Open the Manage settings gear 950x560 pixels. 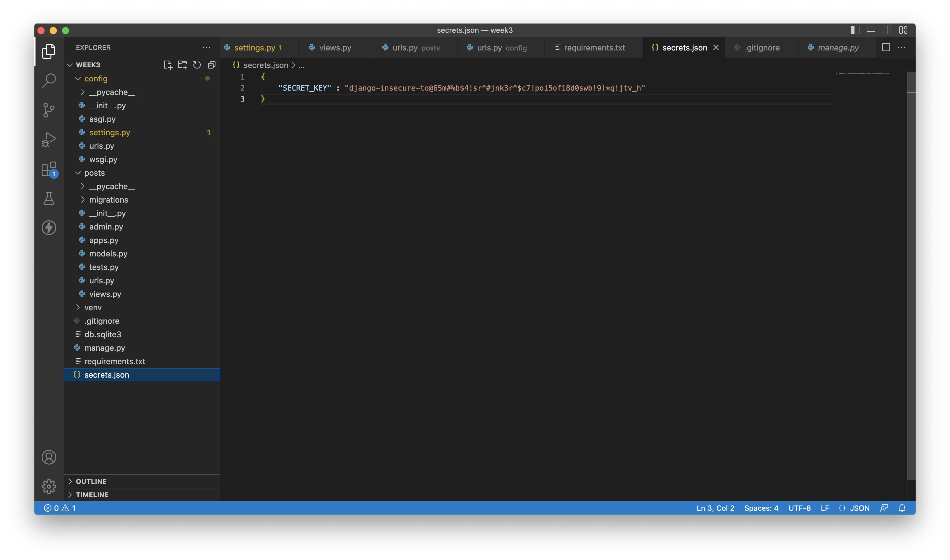coord(49,487)
